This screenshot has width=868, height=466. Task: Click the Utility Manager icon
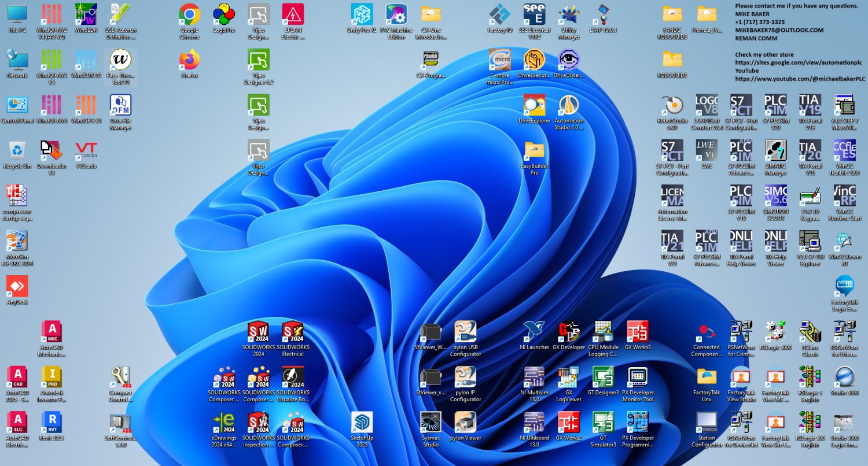pos(569,21)
